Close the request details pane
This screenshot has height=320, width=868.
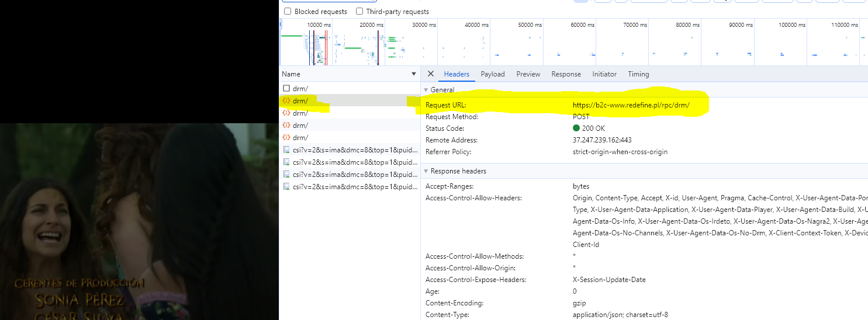point(431,74)
